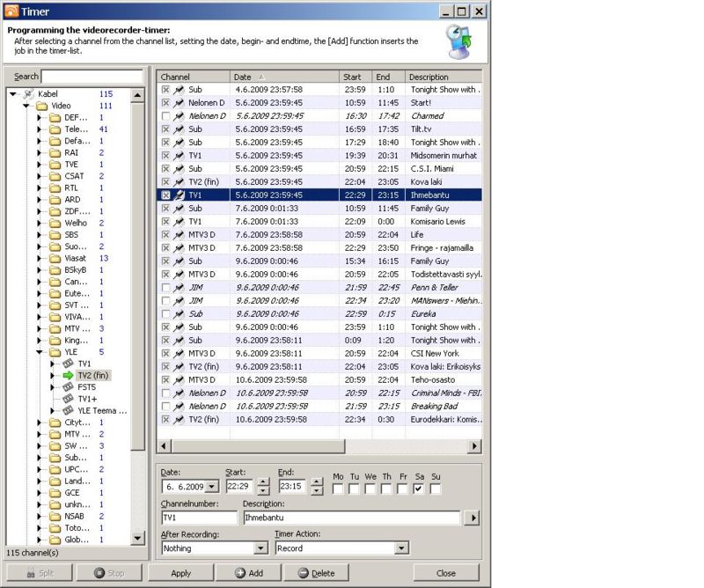This screenshot has height=588, width=704.
Task: Expand the MTV ... folder with 3 channels
Action: pyautogui.click(x=40, y=329)
